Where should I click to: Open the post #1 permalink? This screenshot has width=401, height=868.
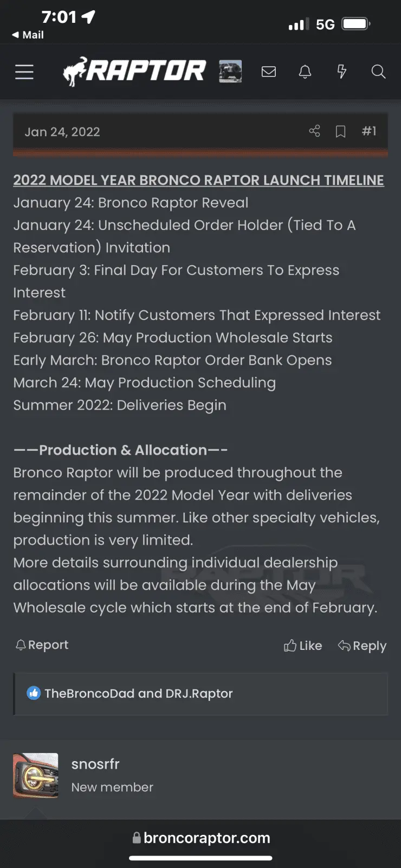(x=369, y=131)
